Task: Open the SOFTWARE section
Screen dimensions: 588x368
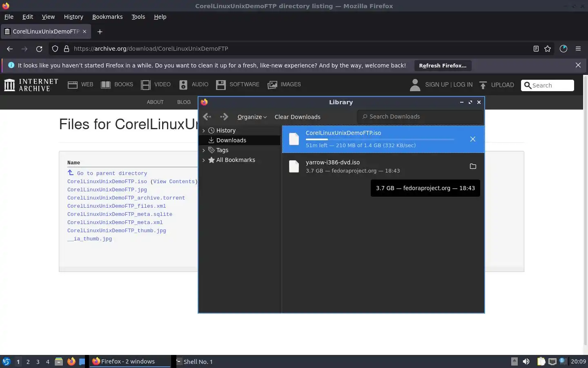Action: [x=238, y=85]
